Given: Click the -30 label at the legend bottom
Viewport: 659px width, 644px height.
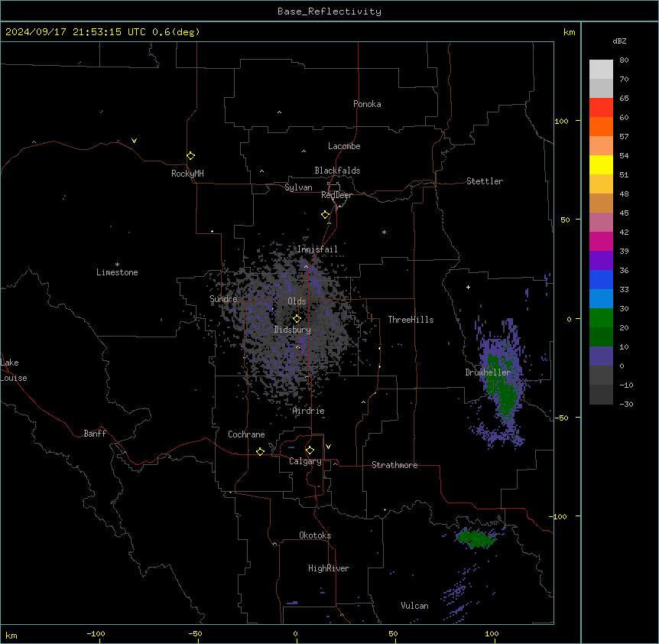Looking at the screenshot, I should point(626,405).
